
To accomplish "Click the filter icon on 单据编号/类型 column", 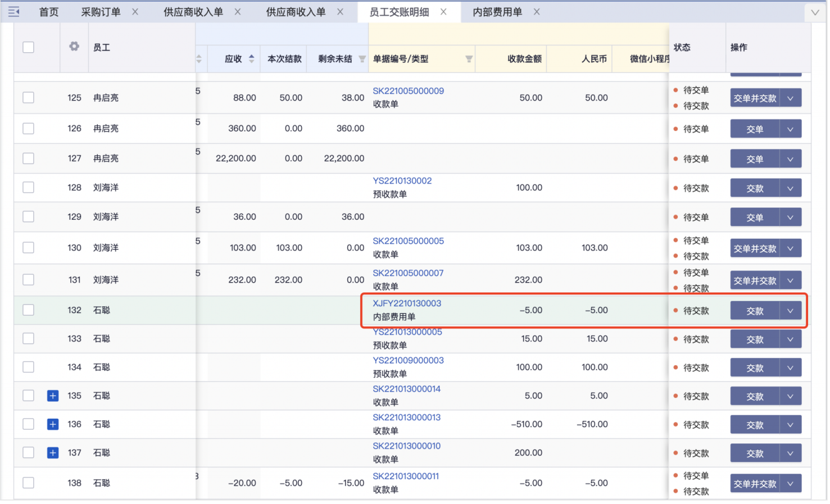I will (469, 59).
